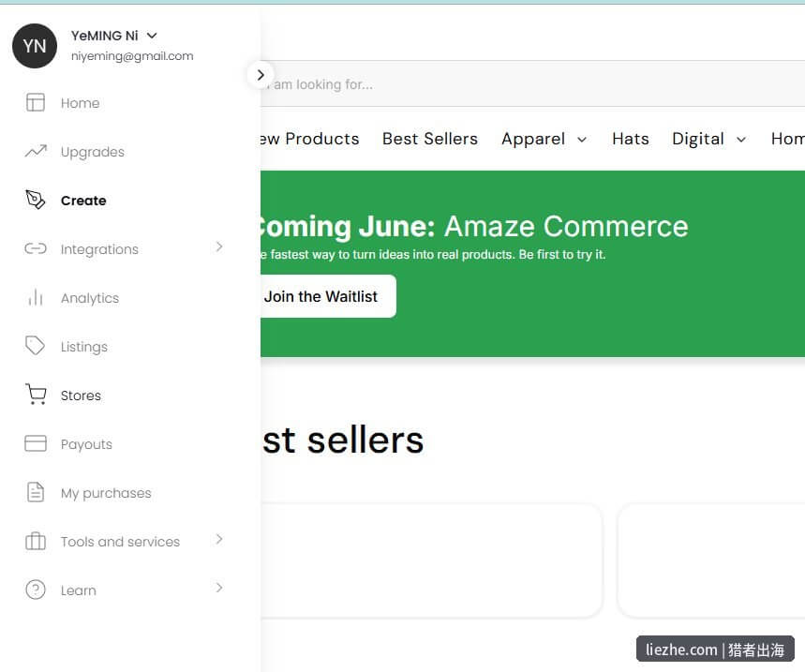
Task: Expand the Learn submenu arrow
Action: (219, 588)
